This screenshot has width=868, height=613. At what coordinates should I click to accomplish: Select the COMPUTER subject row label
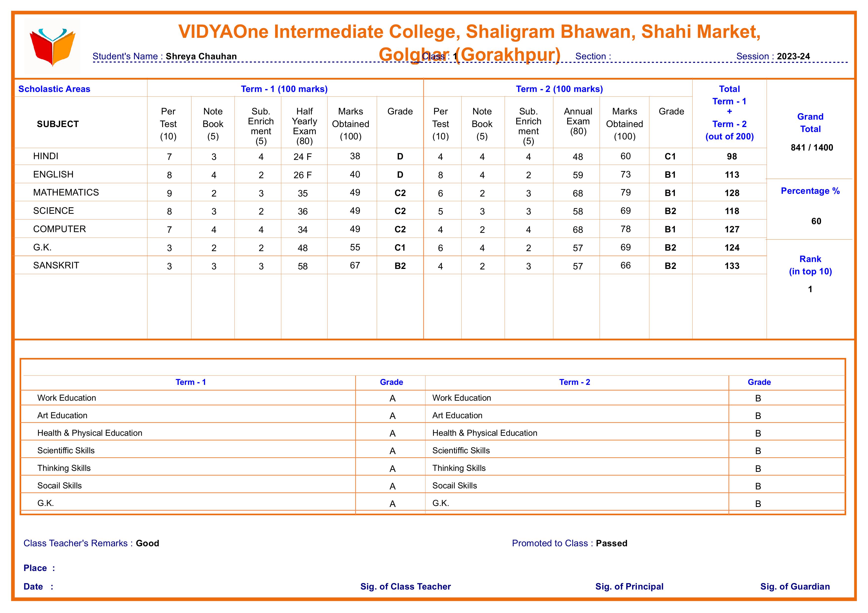(59, 229)
